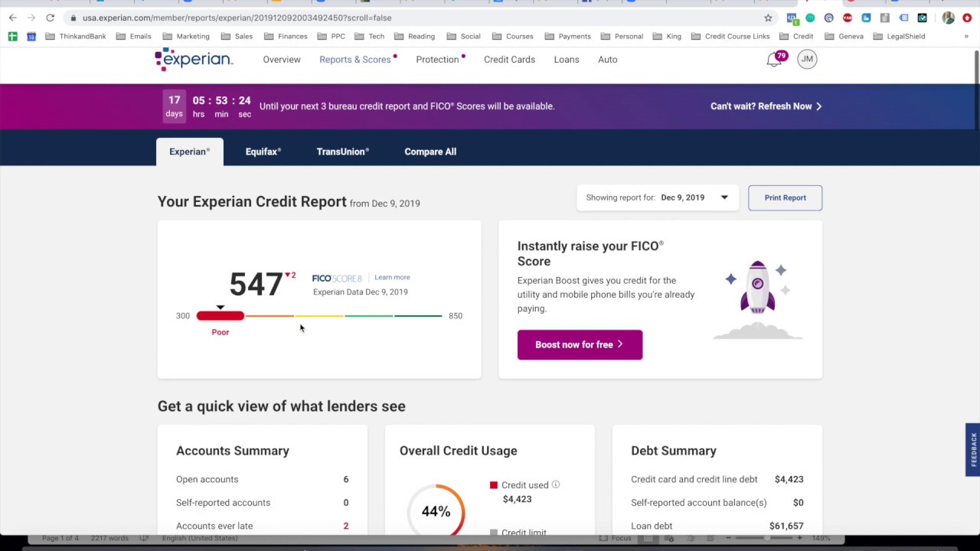Click the browser address bar URL
This screenshot has width=980, height=551.
tap(237, 18)
